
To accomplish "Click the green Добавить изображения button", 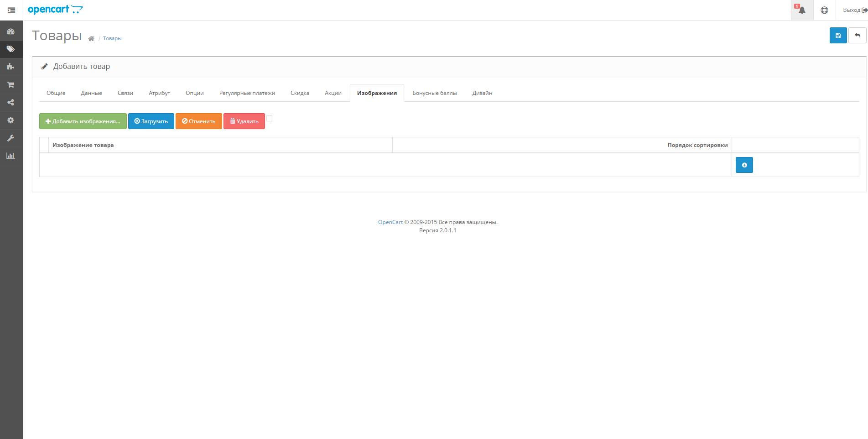I will tap(83, 121).
